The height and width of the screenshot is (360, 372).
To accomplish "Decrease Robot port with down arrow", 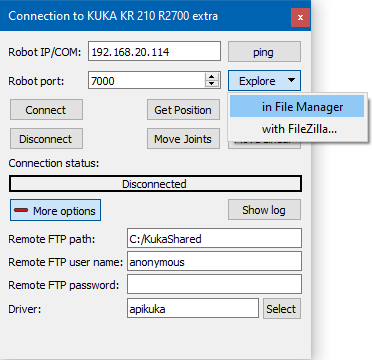I will (x=212, y=84).
